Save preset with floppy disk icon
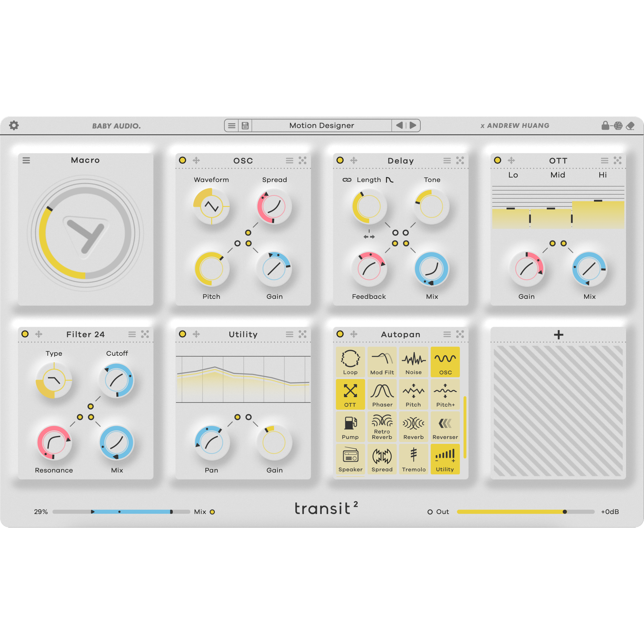Image resolution: width=644 pixels, height=644 pixels. [x=245, y=126]
